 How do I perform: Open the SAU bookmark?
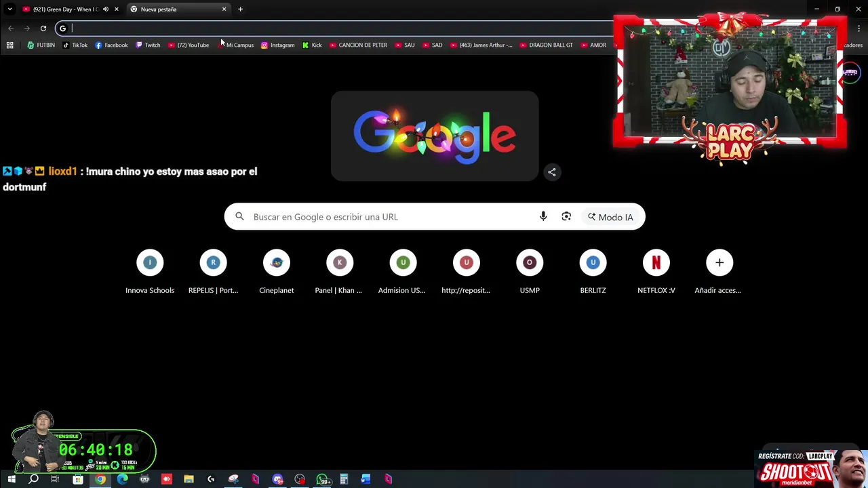click(x=405, y=45)
